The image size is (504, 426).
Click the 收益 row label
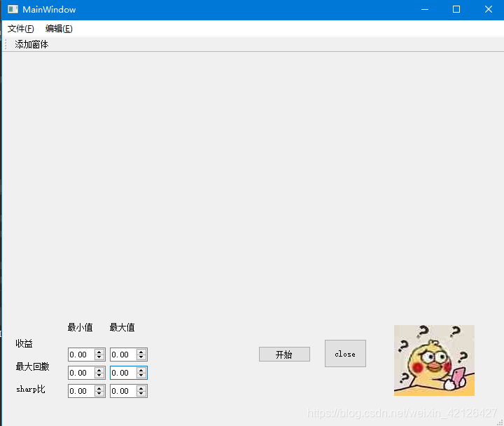(24, 343)
